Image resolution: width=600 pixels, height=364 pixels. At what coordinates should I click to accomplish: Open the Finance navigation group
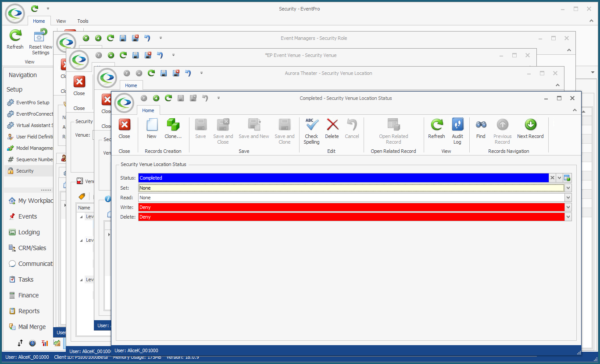(x=29, y=295)
